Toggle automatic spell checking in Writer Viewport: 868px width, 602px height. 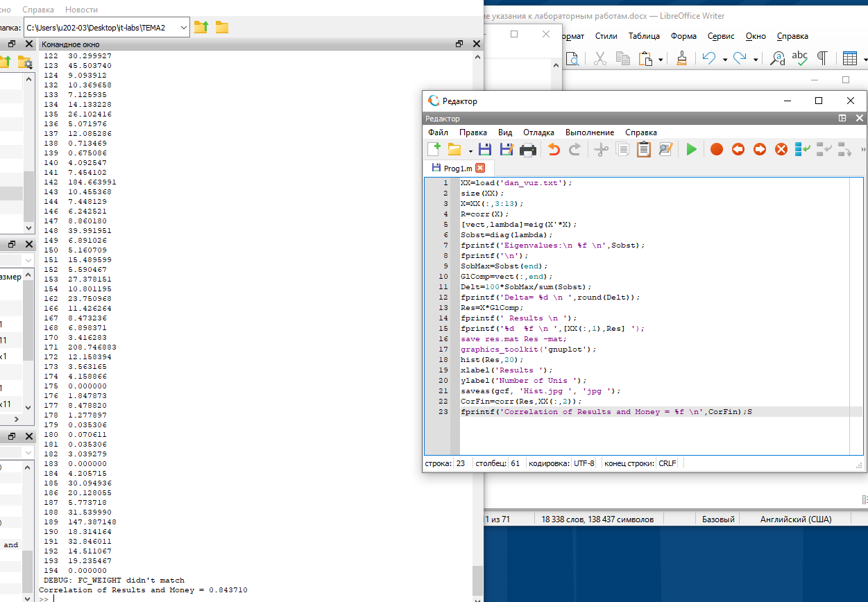coord(800,58)
